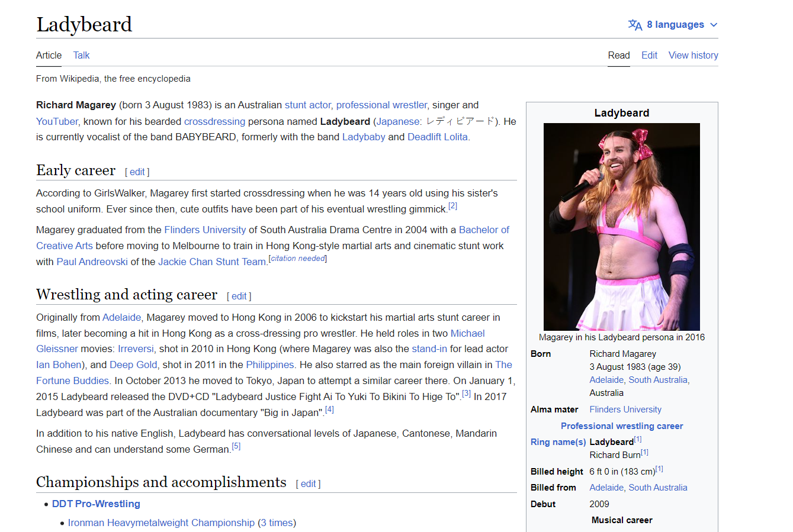Click the Japanese language link

click(x=398, y=121)
